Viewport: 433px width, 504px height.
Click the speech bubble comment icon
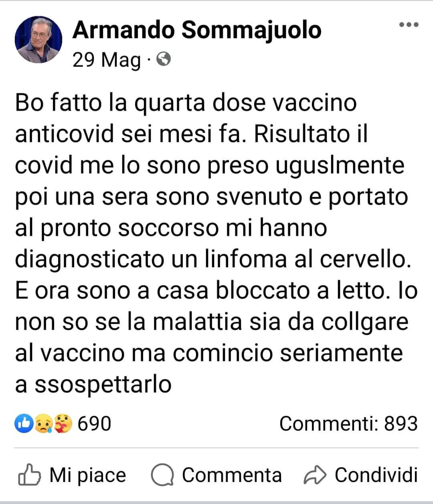coord(162,475)
